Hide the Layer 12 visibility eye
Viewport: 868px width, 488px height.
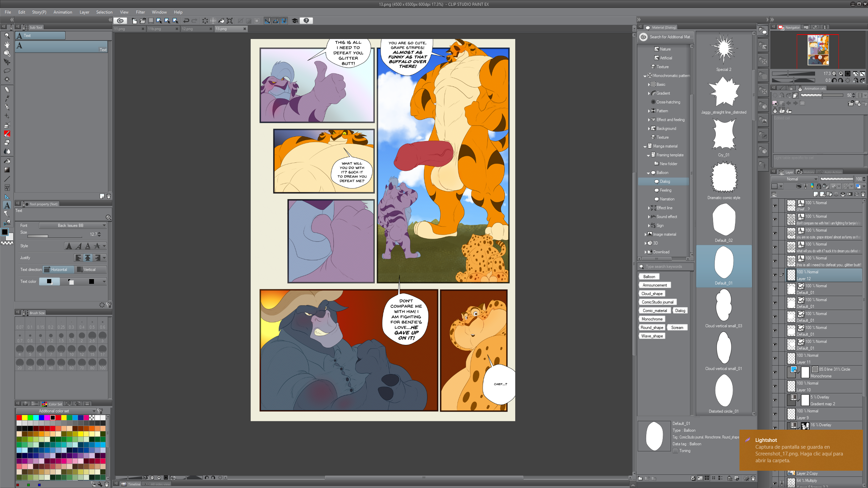[x=775, y=275]
